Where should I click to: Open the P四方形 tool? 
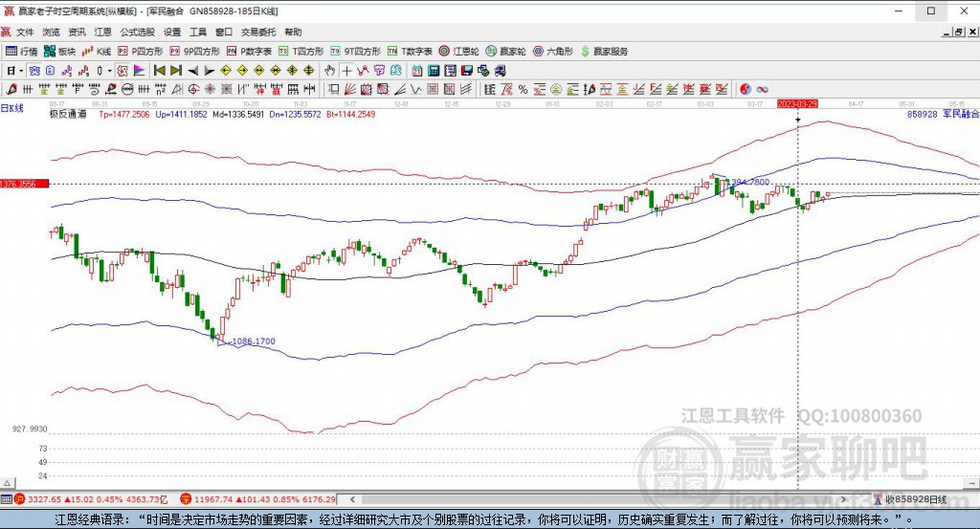point(141,52)
